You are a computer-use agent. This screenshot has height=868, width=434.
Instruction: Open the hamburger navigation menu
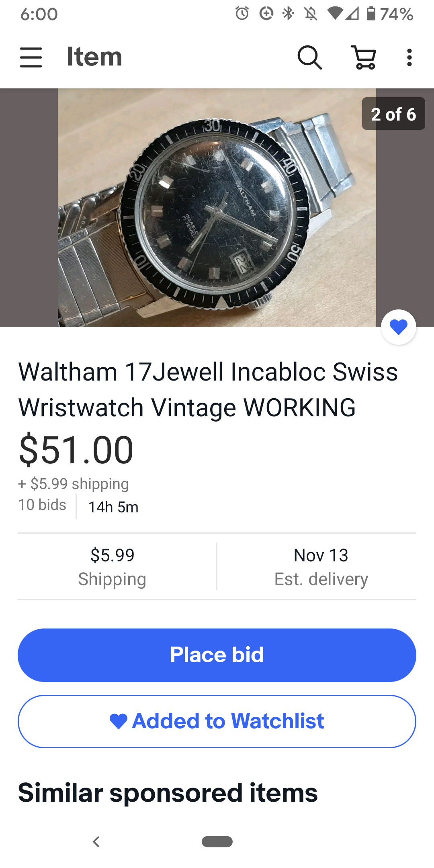click(x=31, y=57)
